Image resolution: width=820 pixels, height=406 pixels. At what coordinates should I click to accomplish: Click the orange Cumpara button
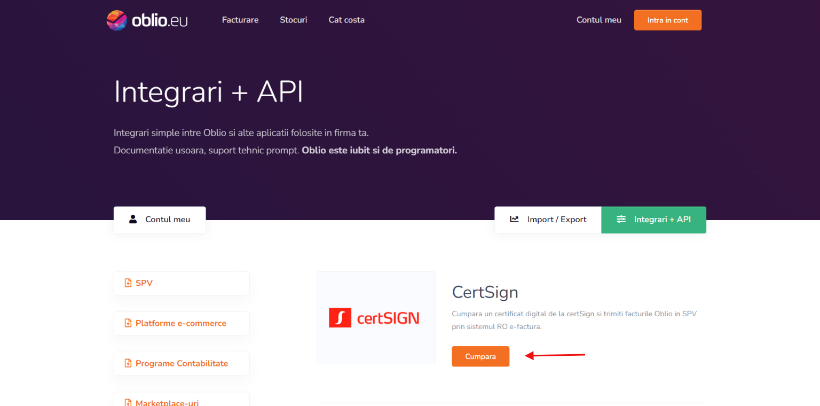[x=480, y=356]
